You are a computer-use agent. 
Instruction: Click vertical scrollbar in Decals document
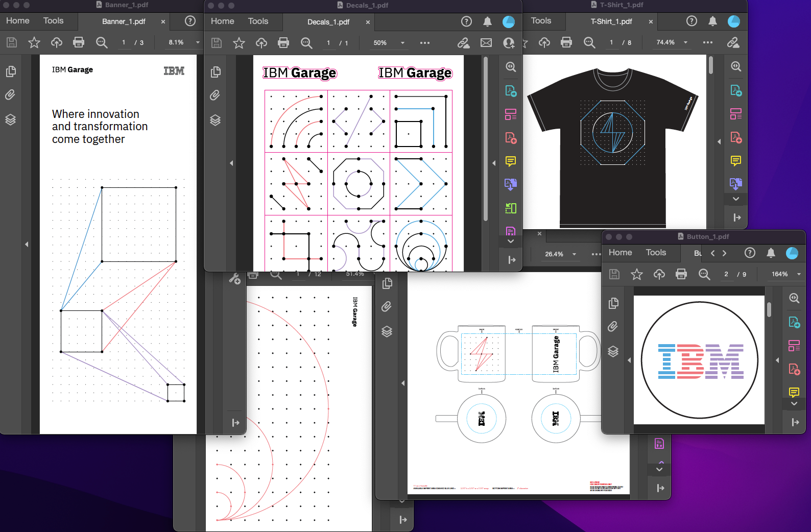point(485,138)
